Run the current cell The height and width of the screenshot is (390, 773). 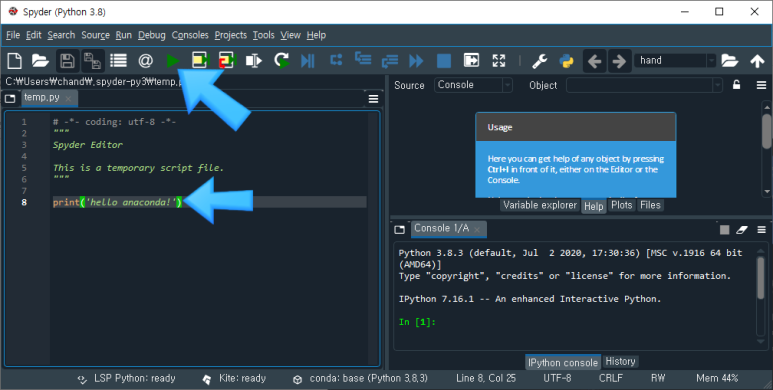[x=201, y=61]
